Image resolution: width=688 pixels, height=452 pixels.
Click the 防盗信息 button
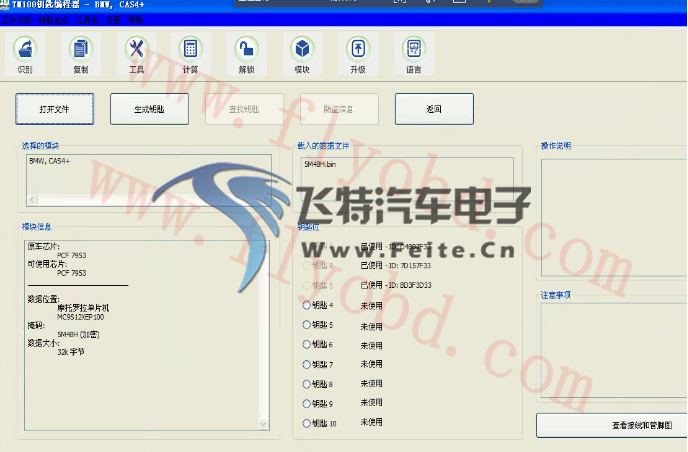pos(339,109)
